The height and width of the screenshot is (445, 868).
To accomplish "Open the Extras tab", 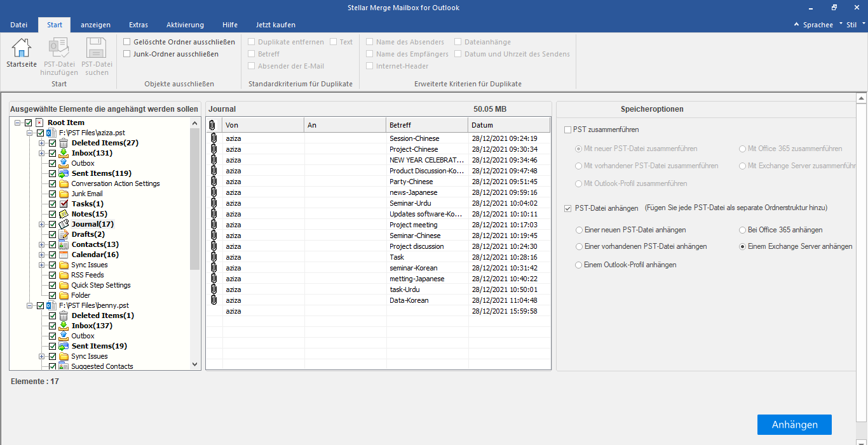I will pyautogui.click(x=138, y=25).
